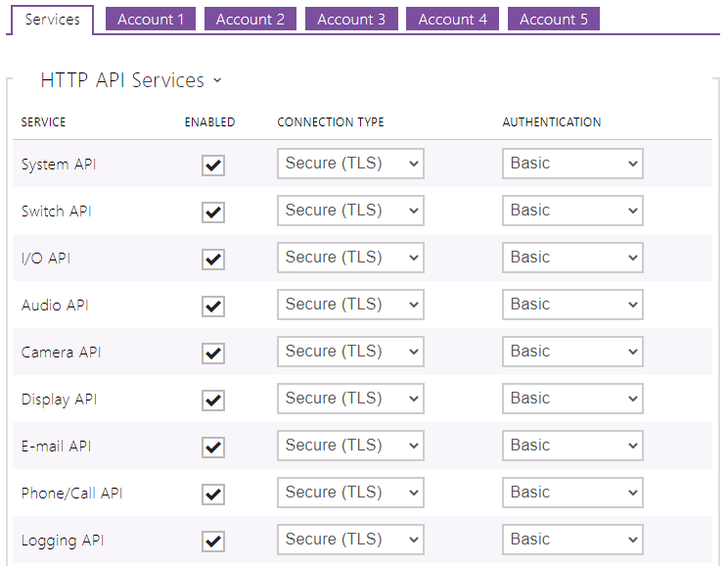
Task: Turn off the Logging API checkbox
Action: (213, 542)
